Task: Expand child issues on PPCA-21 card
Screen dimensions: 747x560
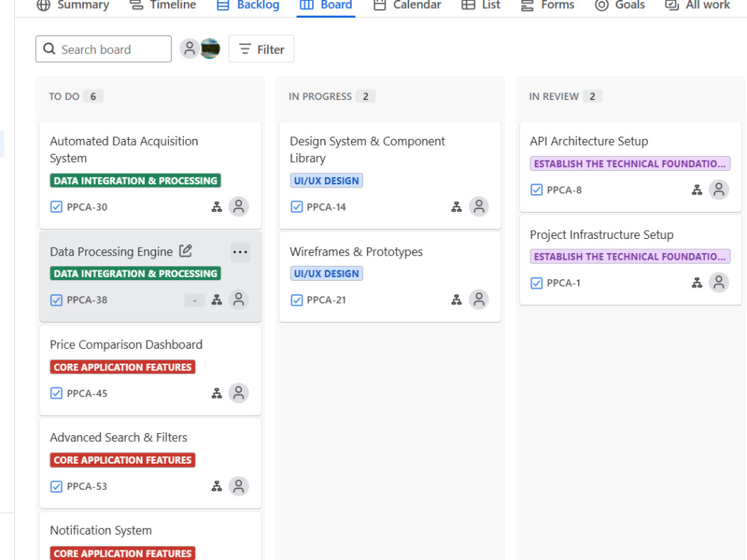Action: click(x=456, y=300)
